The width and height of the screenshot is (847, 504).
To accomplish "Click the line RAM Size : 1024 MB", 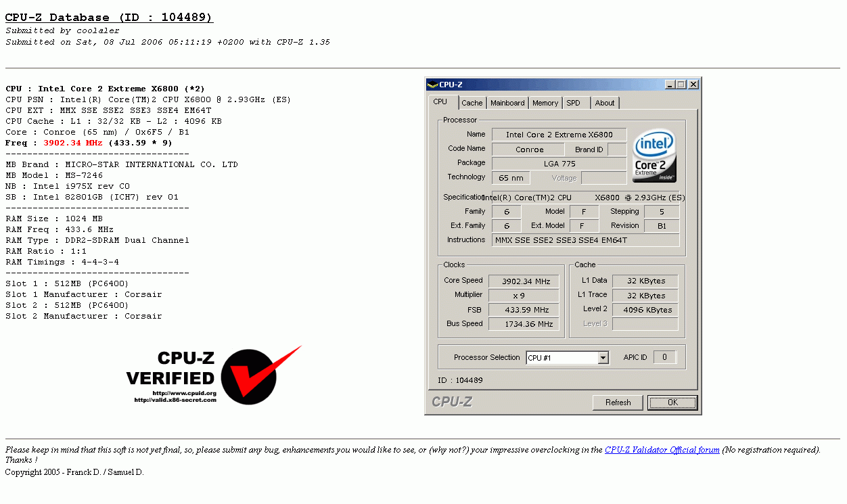I will pos(54,219).
